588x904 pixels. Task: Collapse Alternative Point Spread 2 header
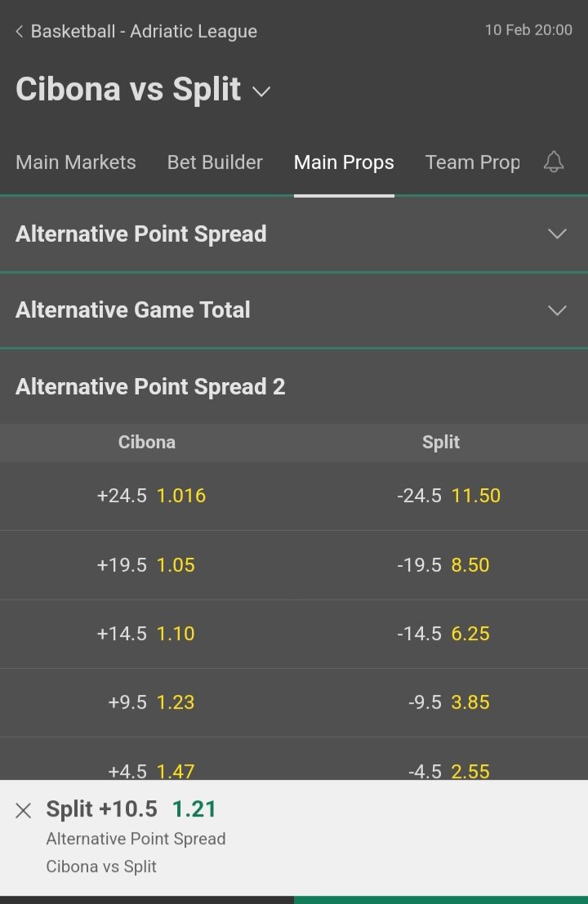tap(294, 386)
